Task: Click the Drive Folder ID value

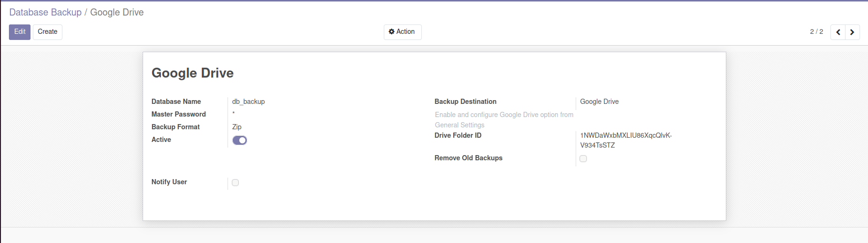Action: coord(625,140)
